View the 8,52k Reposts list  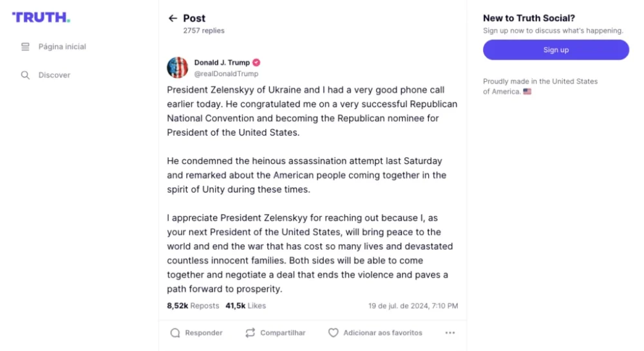pyautogui.click(x=193, y=306)
